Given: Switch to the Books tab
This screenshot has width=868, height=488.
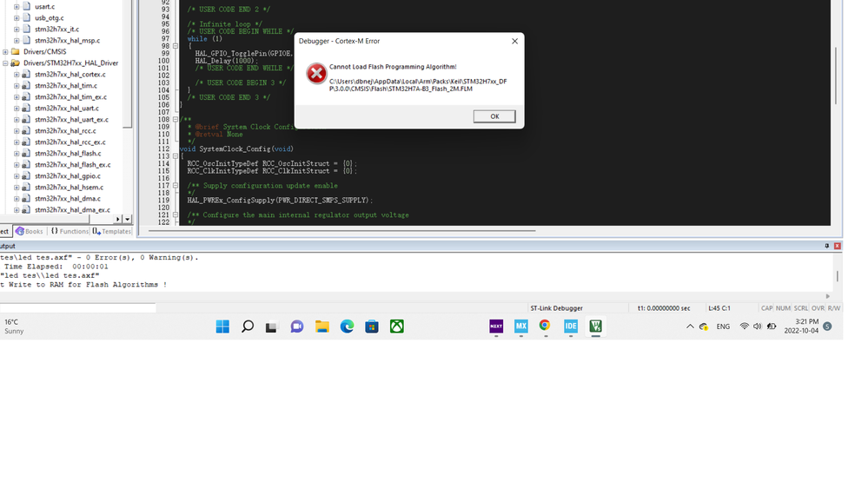Looking at the screenshot, I should (30, 231).
